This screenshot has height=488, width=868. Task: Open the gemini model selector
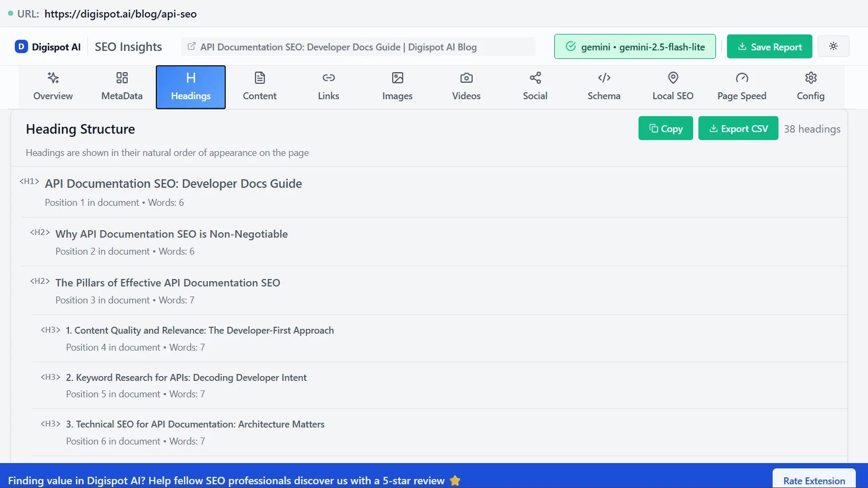634,46
